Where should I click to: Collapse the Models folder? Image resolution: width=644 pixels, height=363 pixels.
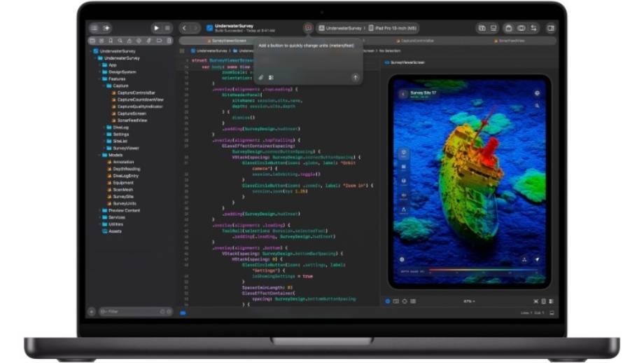point(100,155)
